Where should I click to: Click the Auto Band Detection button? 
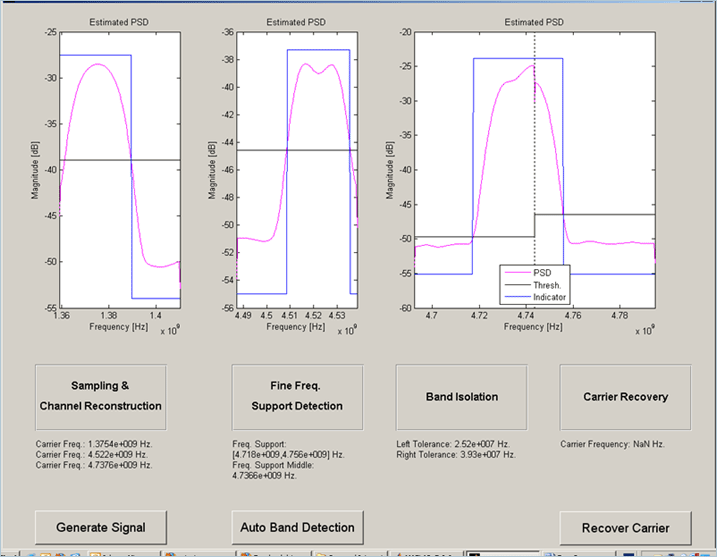point(297,526)
